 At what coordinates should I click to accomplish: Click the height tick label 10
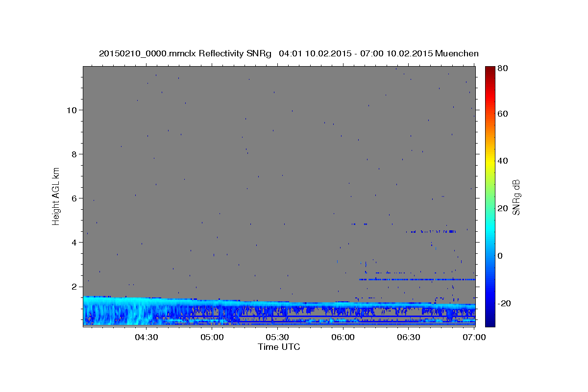click(x=72, y=110)
